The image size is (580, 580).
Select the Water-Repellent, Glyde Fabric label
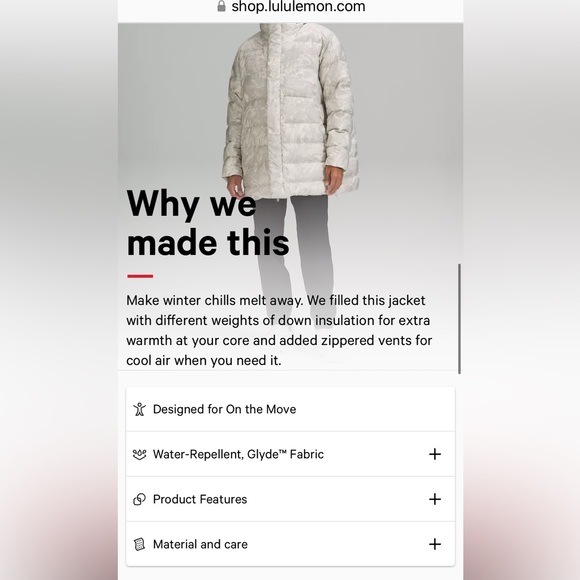[238, 454]
